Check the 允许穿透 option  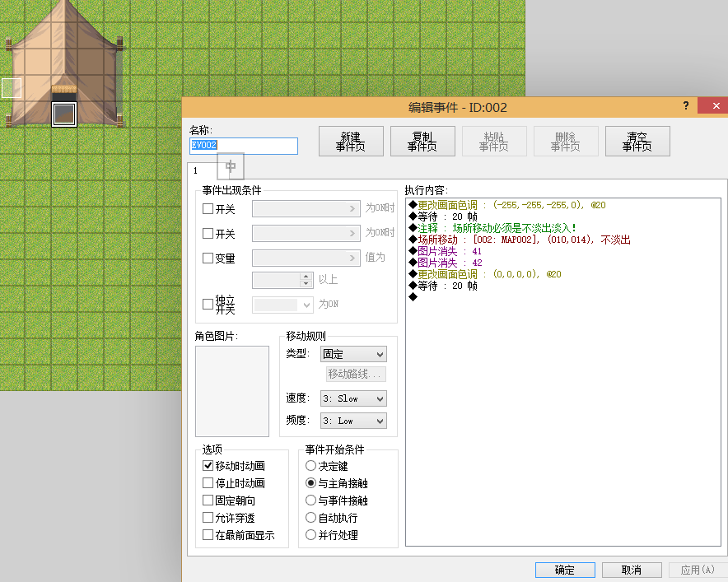pos(208,518)
